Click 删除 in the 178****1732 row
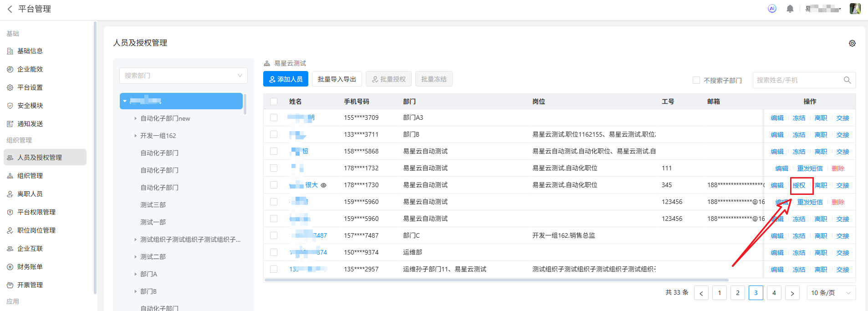This screenshot has height=311, width=868. pyautogui.click(x=838, y=168)
